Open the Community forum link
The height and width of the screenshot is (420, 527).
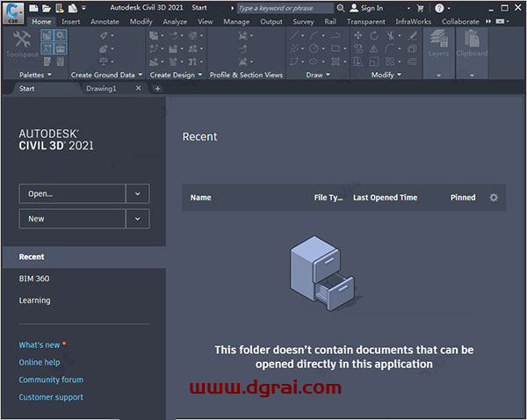pyautogui.click(x=51, y=380)
